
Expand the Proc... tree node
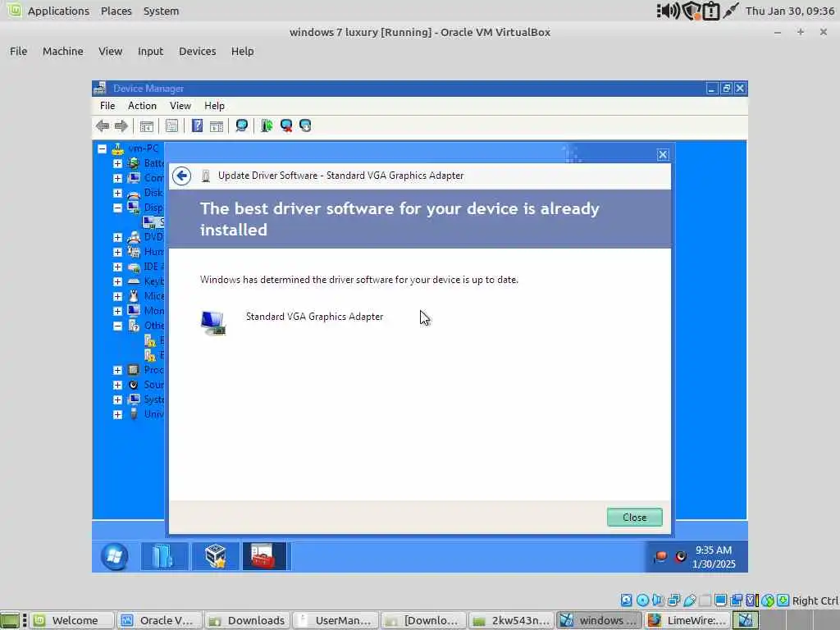(117, 370)
